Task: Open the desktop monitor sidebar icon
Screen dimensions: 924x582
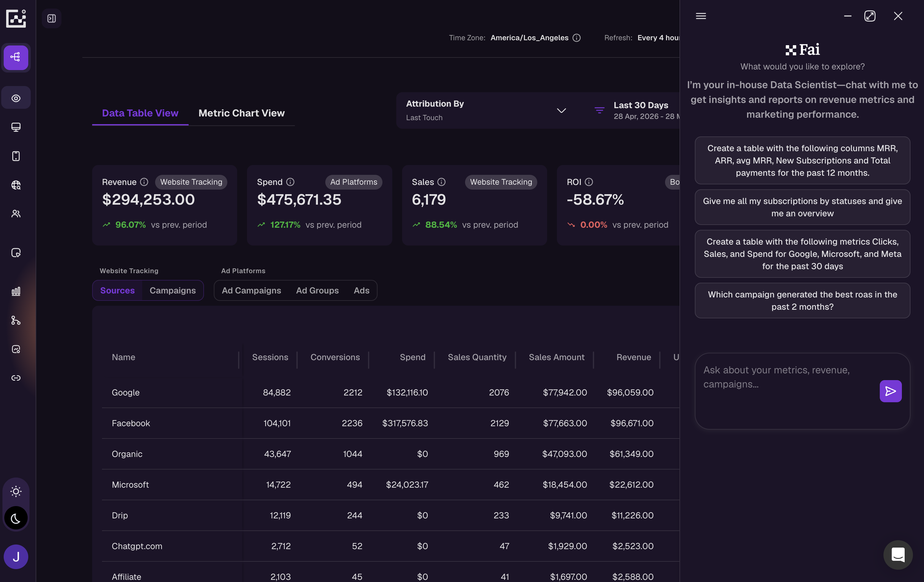Action: tap(16, 127)
